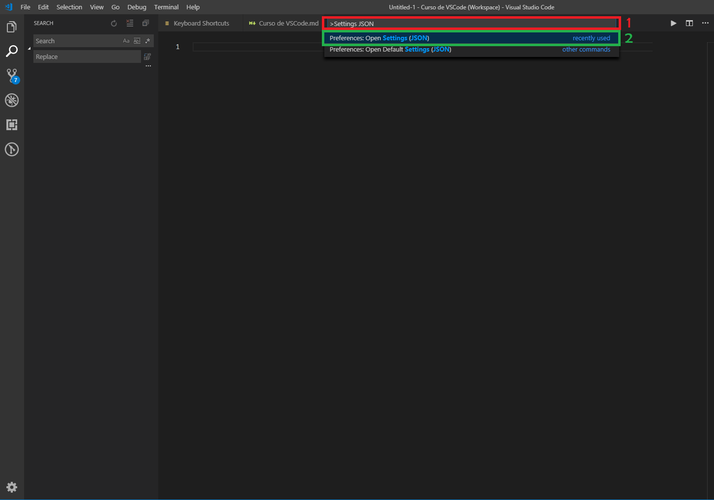Split the editor to the right

689,23
